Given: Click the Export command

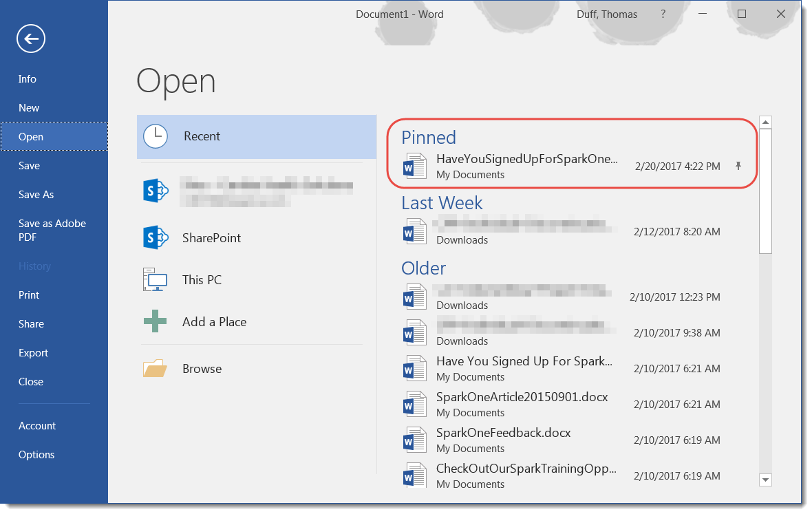Looking at the screenshot, I should point(33,352).
